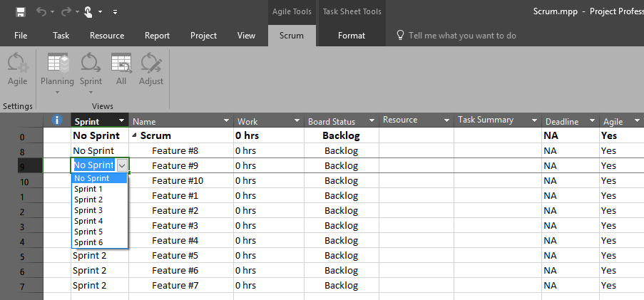Viewport: 644px width, 300px height.
Task: Click the info indicator column header
Action: pyautogui.click(x=58, y=120)
